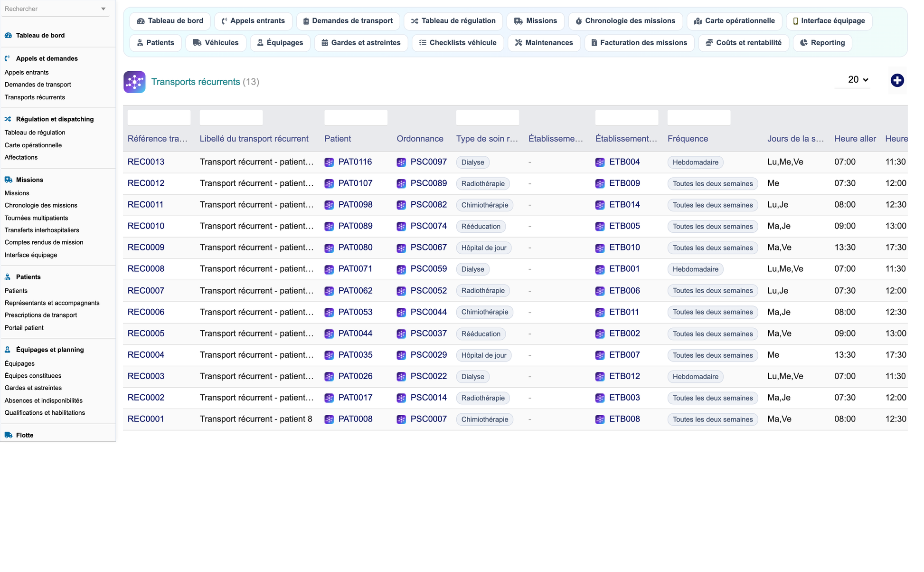Click the Établissement column filter field above ETB004
This screenshot has width=924, height=572.
627,117
